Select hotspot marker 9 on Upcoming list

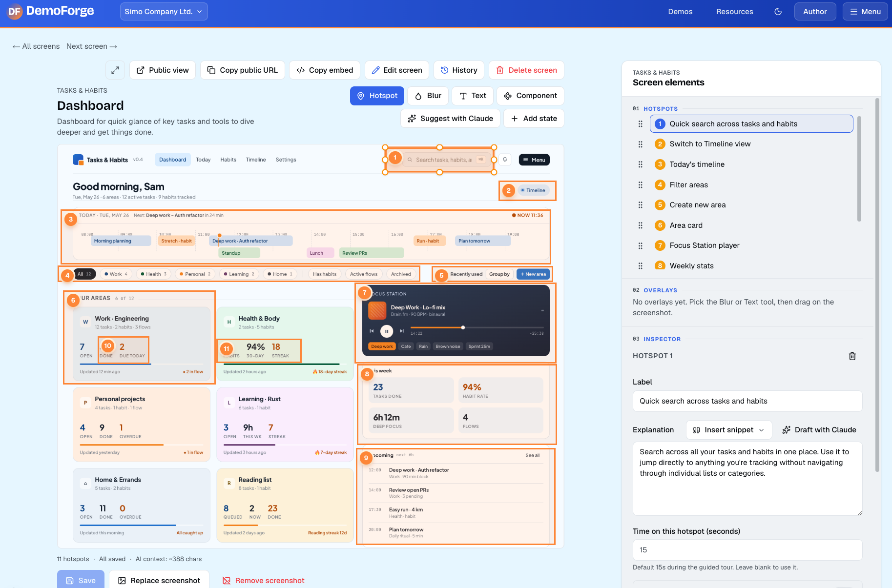366,458
